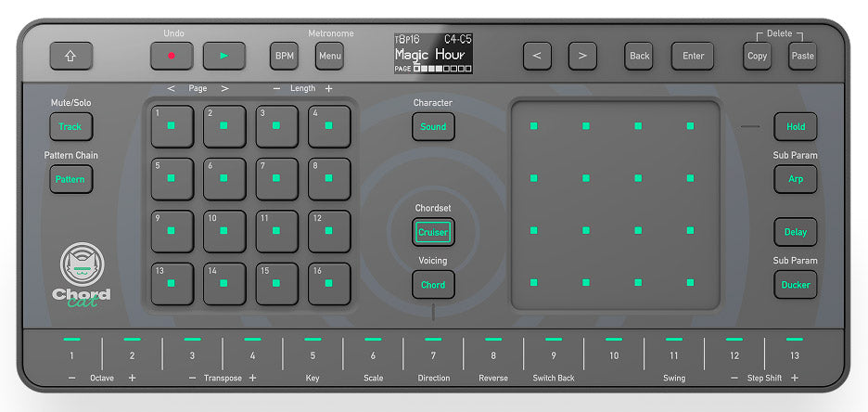Tap step pad 15
The width and height of the screenshot is (868, 412).
click(x=276, y=284)
